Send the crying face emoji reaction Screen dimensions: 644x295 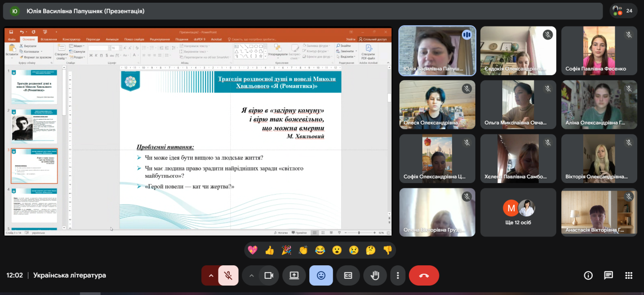pos(354,250)
